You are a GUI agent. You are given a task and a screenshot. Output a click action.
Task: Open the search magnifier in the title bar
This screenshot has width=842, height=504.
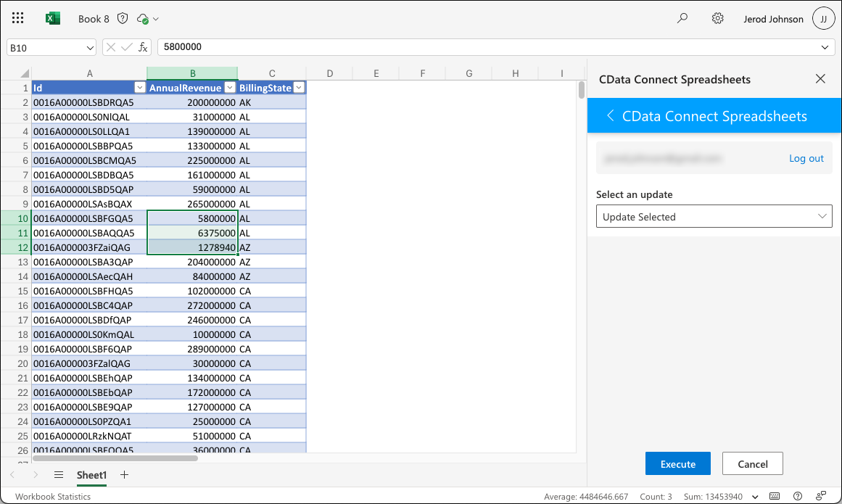pyautogui.click(x=682, y=19)
